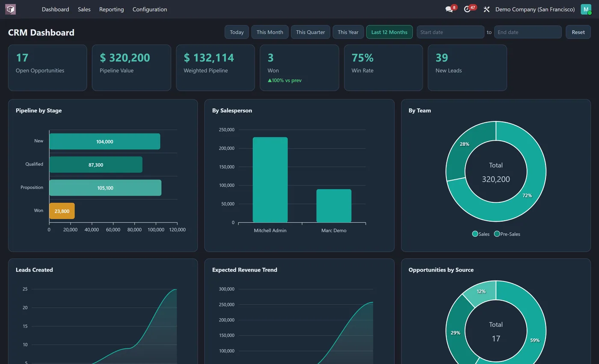Select the Qualified stage bar 87,300
The height and width of the screenshot is (364, 599).
point(95,165)
